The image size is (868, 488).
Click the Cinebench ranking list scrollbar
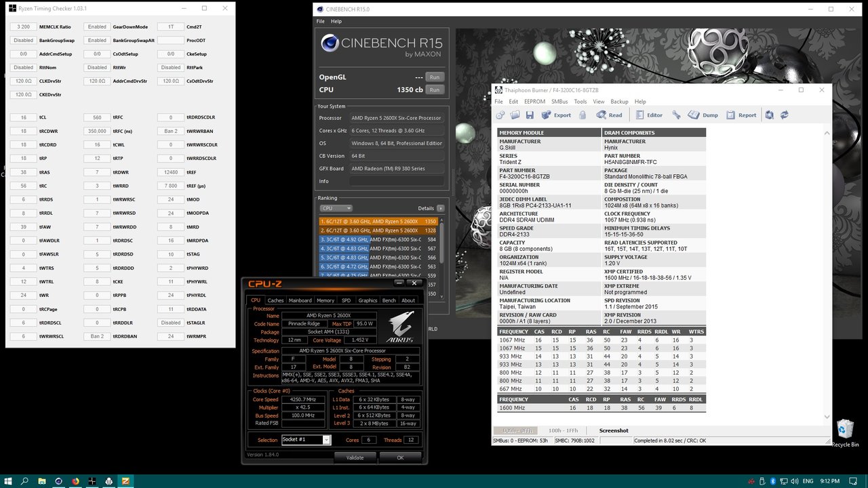[x=442, y=258]
